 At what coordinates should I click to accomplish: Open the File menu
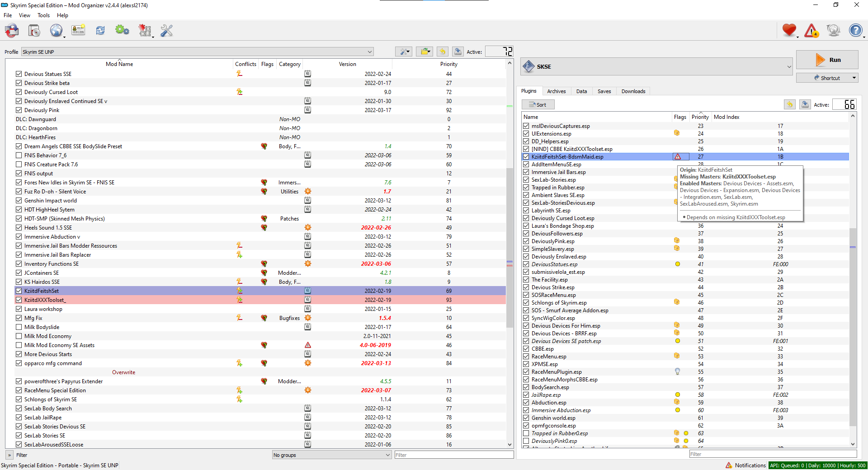click(8, 15)
